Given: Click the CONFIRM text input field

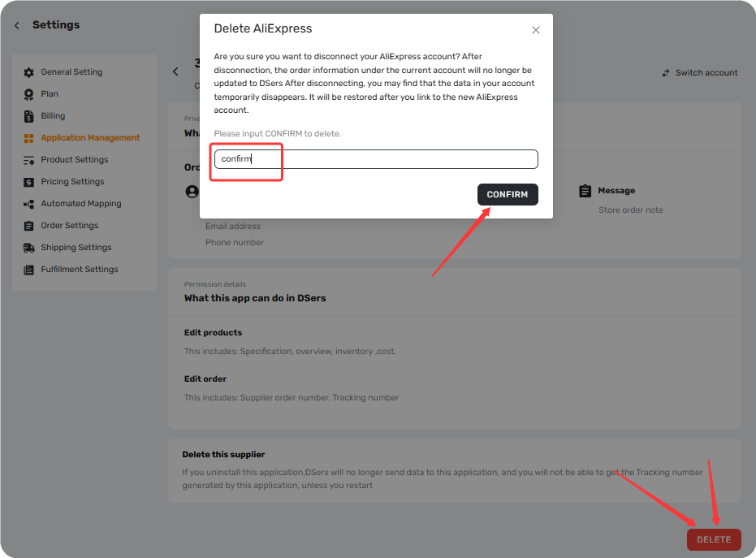Looking at the screenshot, I should pos(376,159).
